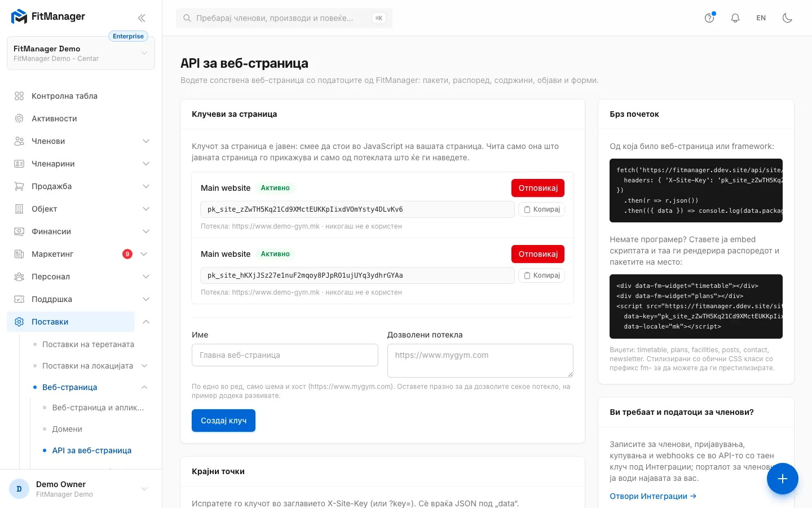Click the Објект building icon
The height and width of the screenshot is (508, 812).
point(19,209)
